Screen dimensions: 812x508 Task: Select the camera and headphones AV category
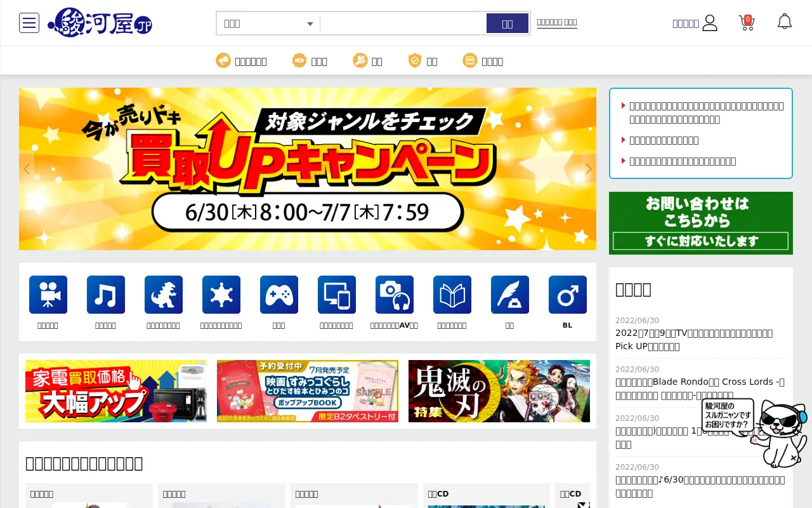click(395, 295)
